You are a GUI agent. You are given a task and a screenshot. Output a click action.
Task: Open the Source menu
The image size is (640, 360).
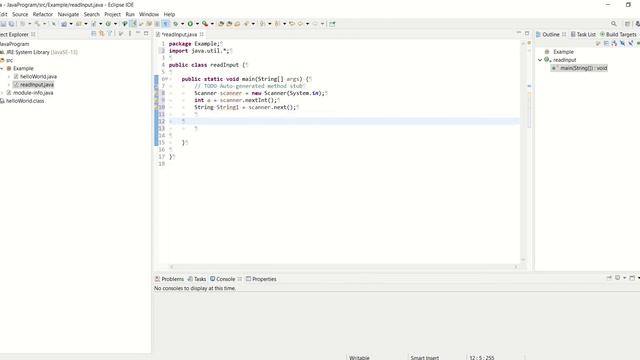pyautogui.click(x=20, y=14)
